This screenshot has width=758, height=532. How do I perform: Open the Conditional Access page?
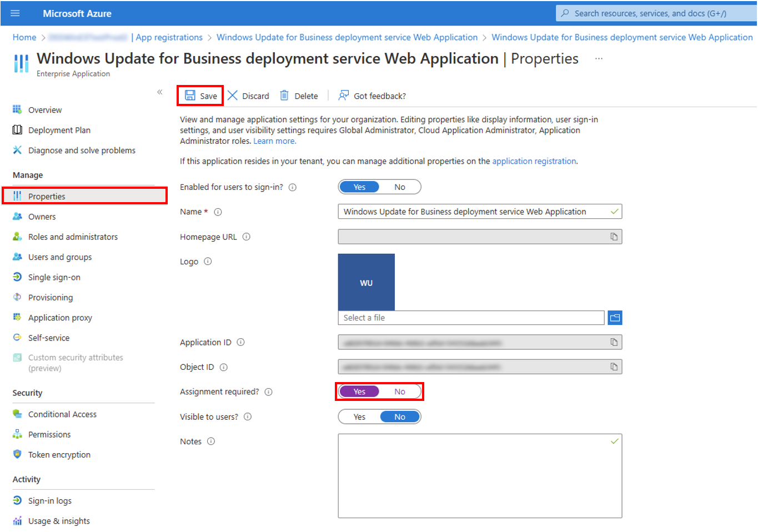62,414
